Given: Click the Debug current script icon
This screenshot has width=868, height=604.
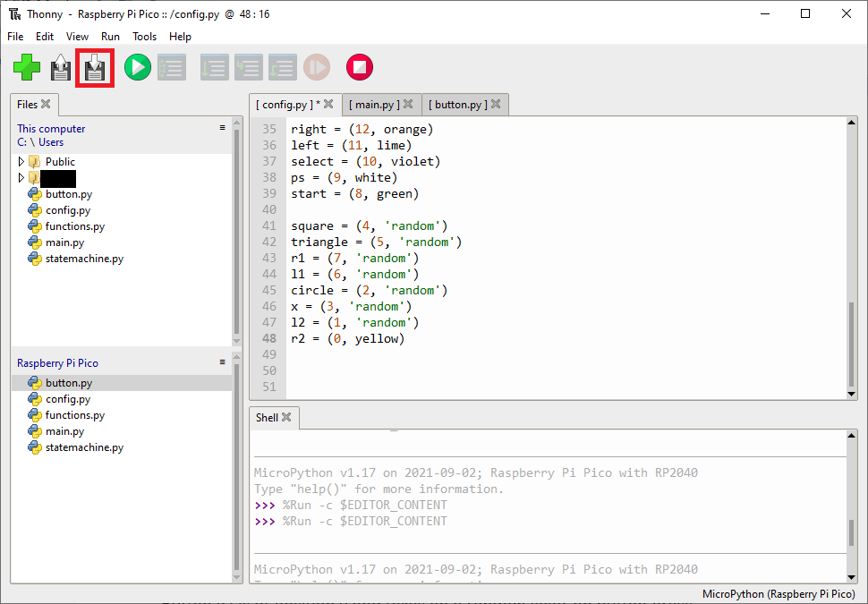Looking at the screenshot, I should [171, 67].
